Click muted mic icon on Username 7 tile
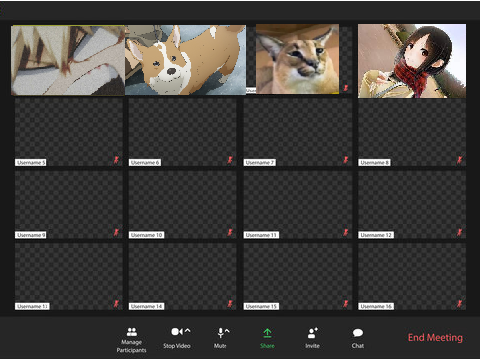 (x=346, y=160)
